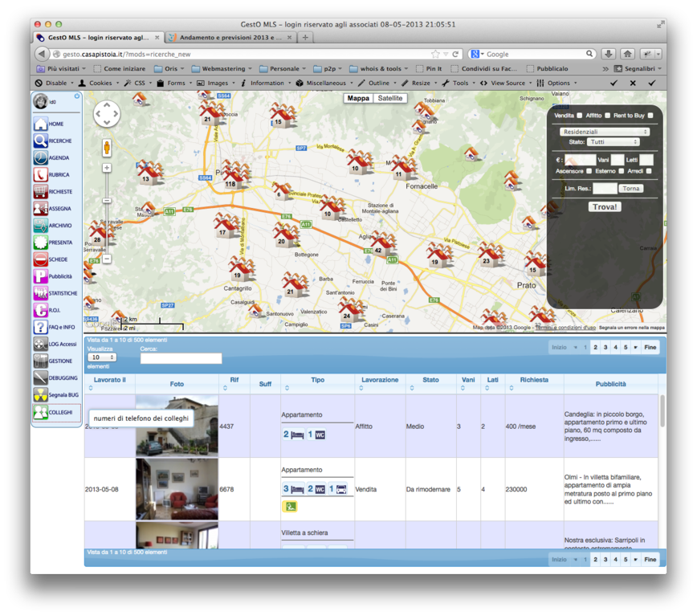This screenshot has width=697, height=616.
Task: Click View Source in developer toolbar
Action: coord(507,83)
